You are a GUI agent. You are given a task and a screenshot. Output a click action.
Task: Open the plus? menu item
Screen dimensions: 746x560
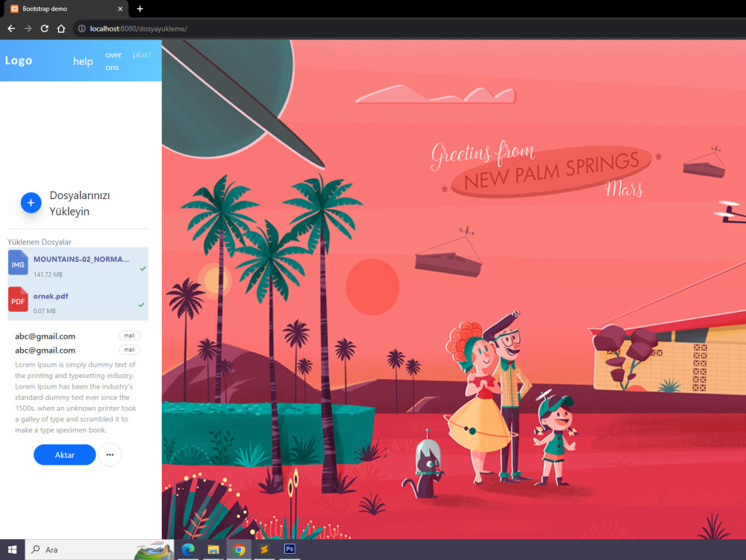(x=142, y=54)
